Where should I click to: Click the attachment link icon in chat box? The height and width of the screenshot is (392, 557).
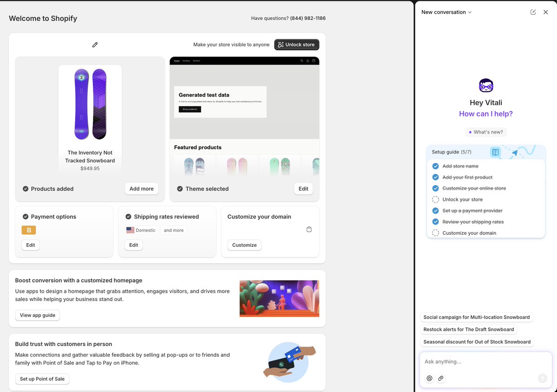tap(441, 379)
